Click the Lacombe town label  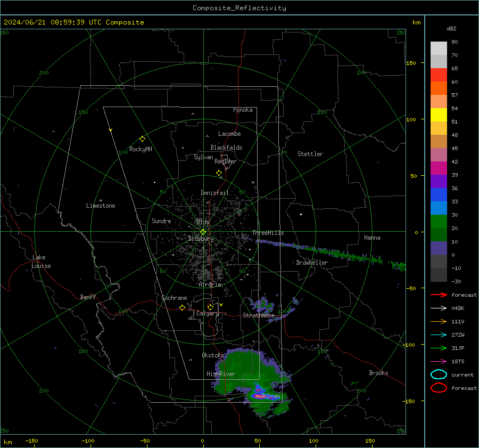point(229,134)
